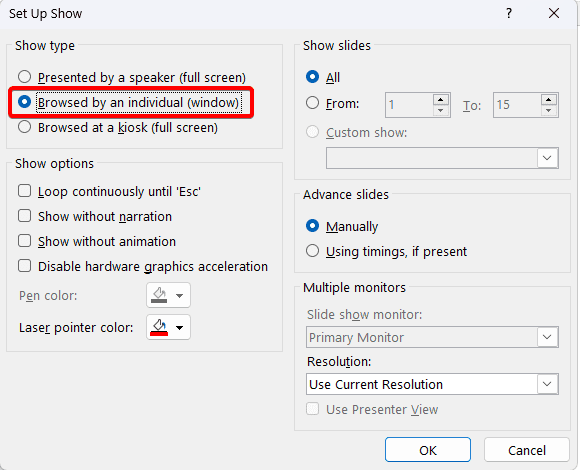
Task: Increase the To slide number spinner
Action: click(549, 100)
